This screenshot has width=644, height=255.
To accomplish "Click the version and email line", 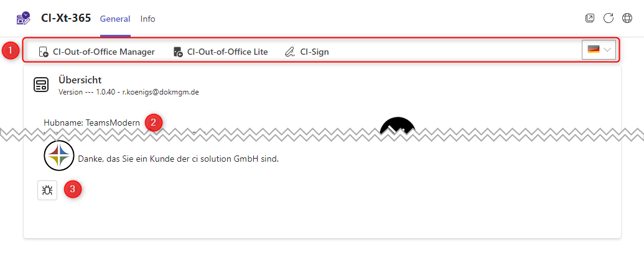I will [x=128, y=92].
